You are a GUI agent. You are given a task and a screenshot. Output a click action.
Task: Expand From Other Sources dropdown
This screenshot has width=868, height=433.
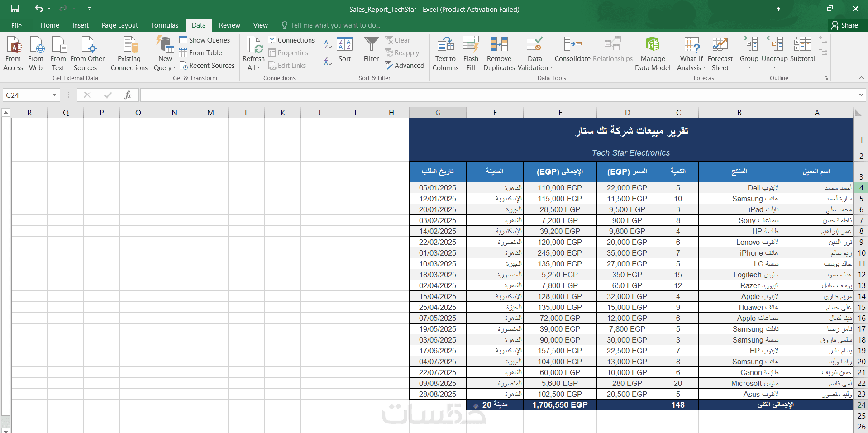click(x=100, y=68)
